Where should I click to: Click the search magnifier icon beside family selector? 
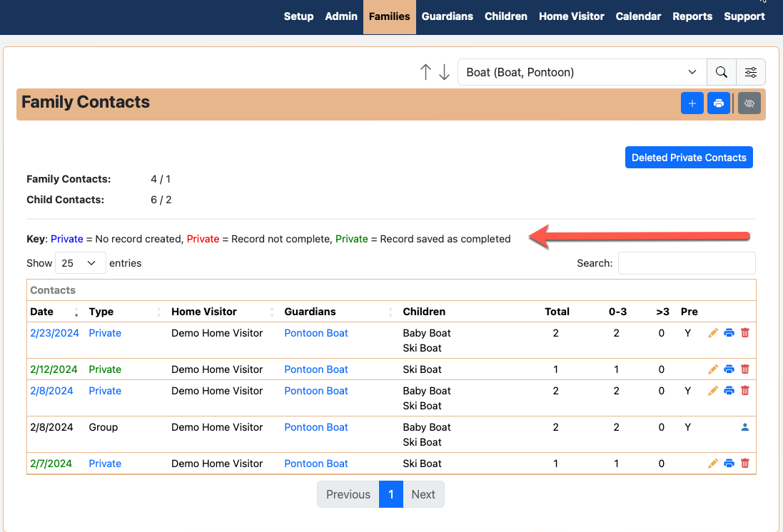click(x=722, y=72)
